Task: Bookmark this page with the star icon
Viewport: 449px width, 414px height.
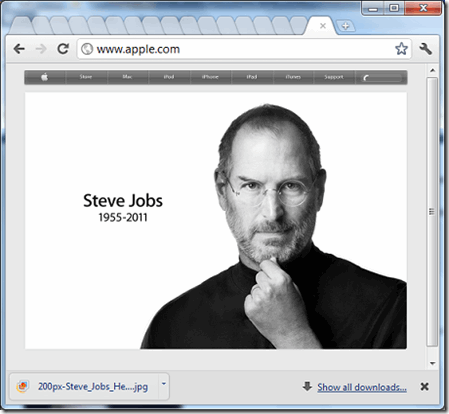Action: (x=401, y=49)
